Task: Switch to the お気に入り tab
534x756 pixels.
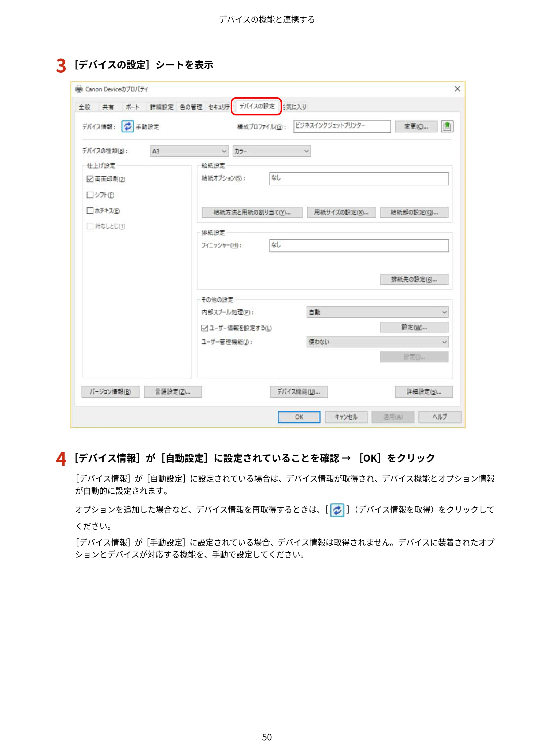Action: pos(295,107)
